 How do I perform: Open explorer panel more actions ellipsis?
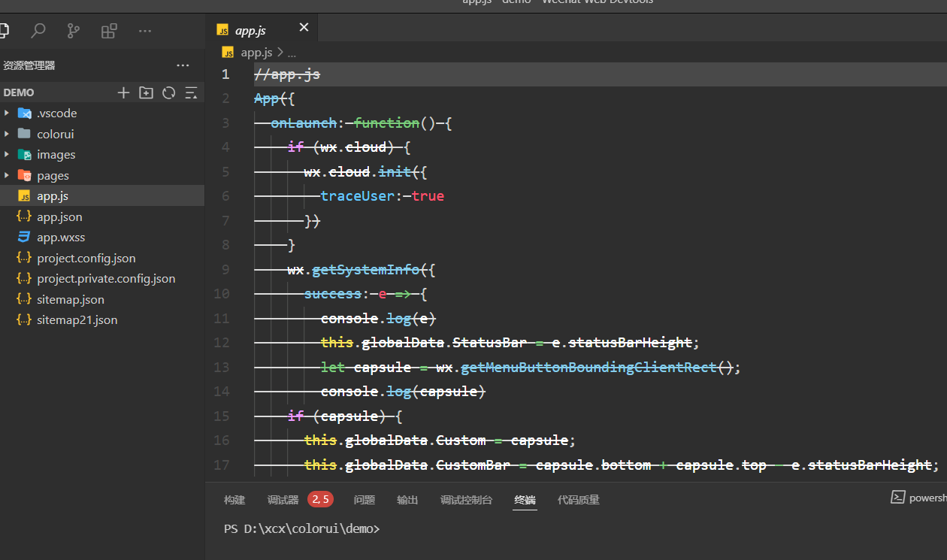pos(183,65)
